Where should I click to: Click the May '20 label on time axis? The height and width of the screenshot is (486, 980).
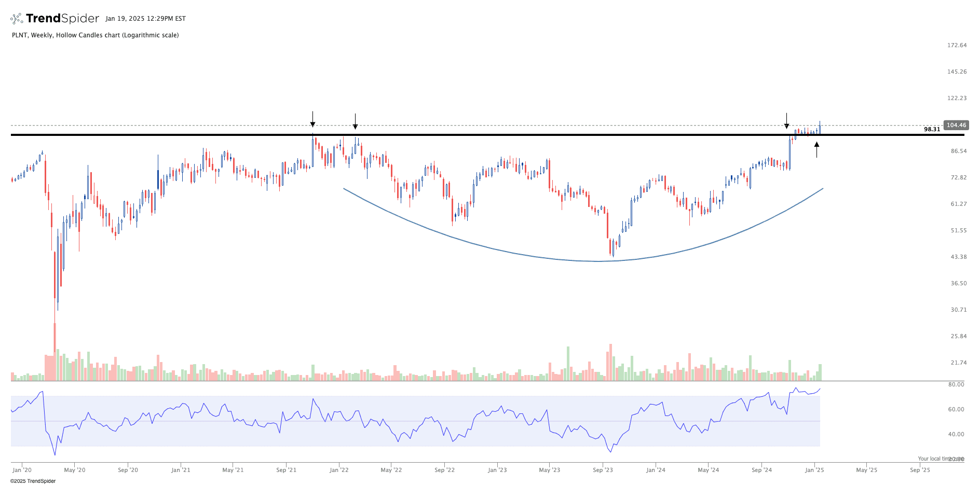click(75, 470)
